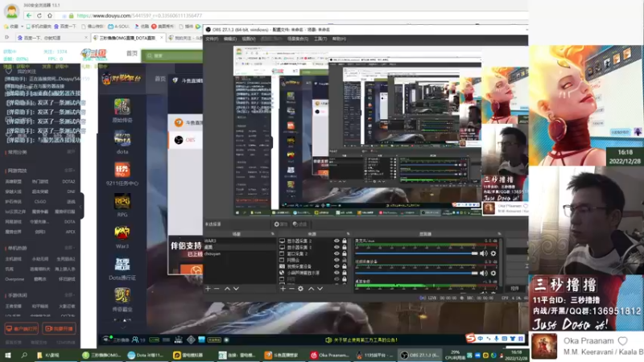Hide the 窗口采集 2 source eye icon
The width and height of the screenshot is (644, 362).
click(336, 253)
